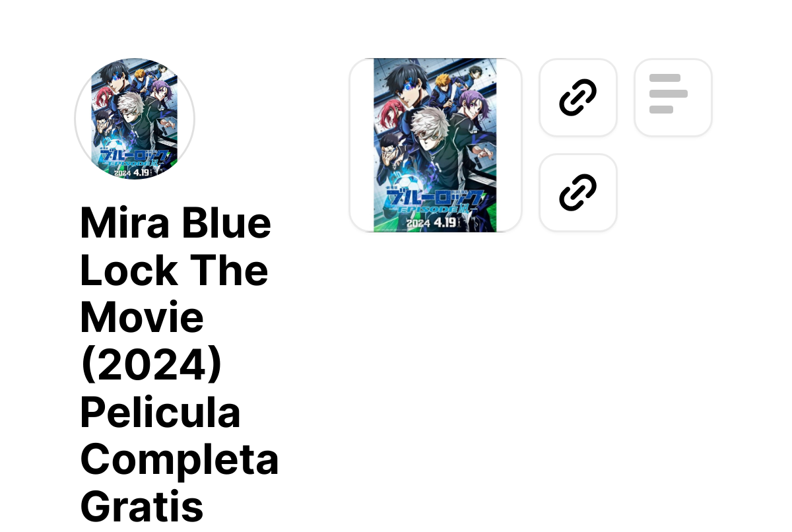
Task: Click the '2024 4.19' date on large poster
Action: point(432,223)
